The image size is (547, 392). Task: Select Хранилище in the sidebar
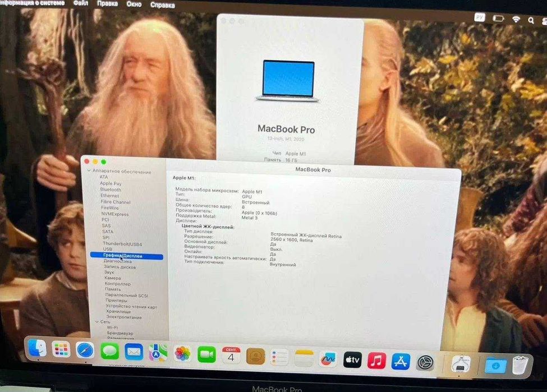(118, 311)
